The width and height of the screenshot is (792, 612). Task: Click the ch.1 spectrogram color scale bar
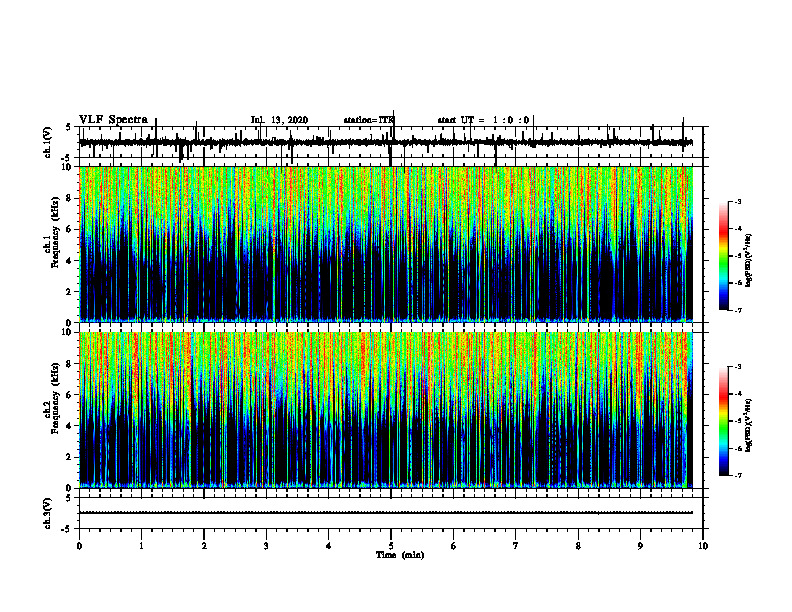[x=723, y=255]
